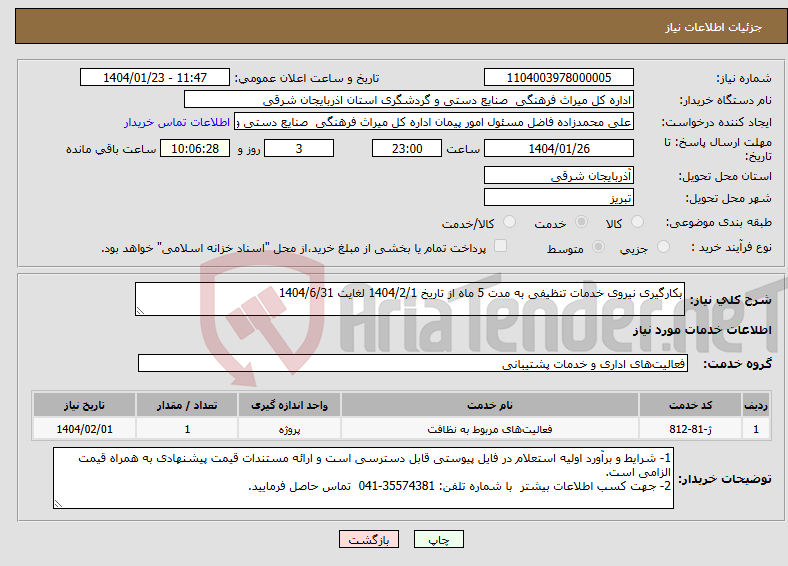Click the پروژه unit cell
Screen dimensions: 788x566
pos(289,429)
